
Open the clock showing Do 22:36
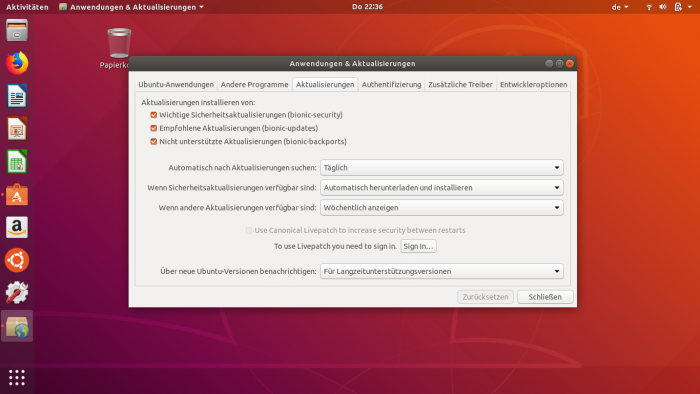(x=367, y=7)
